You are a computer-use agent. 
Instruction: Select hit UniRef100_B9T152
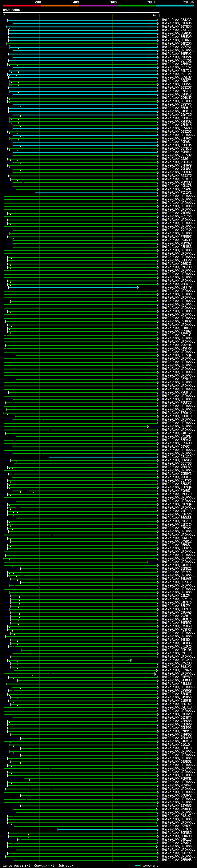click(177, 67)
